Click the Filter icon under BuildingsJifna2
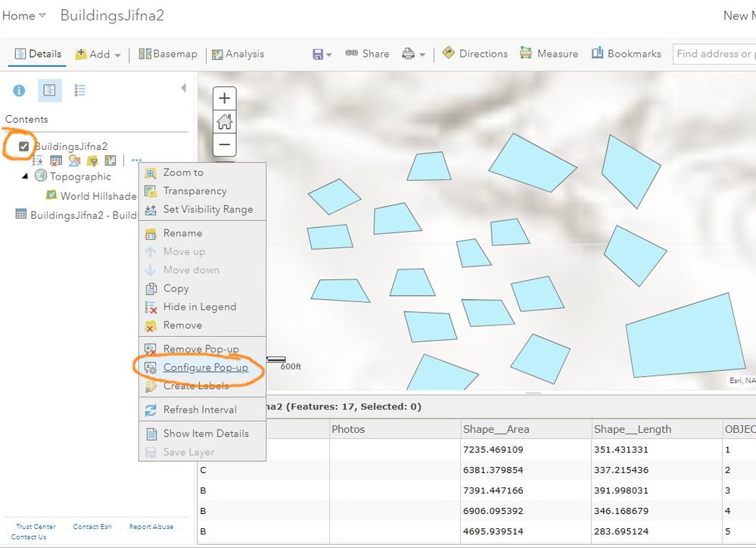Viewport: 756px width, 548px height. [x=92, y=160]
